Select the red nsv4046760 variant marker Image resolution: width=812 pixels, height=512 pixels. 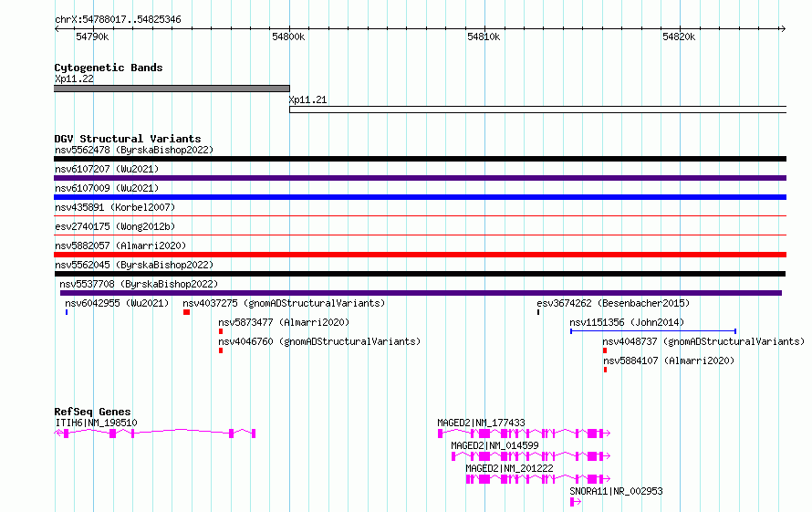pos(221,350)
